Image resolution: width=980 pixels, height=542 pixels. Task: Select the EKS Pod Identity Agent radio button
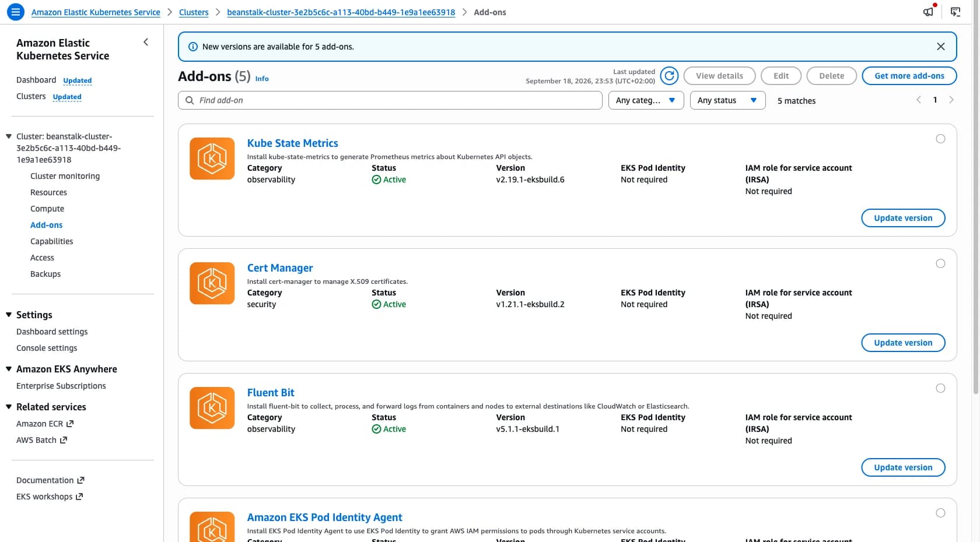(940, 513)
